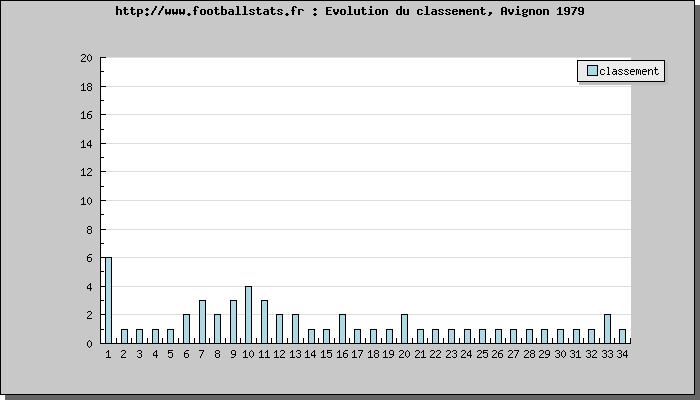
Task: Click the classement legend color swatch
Action: (592, 71)
